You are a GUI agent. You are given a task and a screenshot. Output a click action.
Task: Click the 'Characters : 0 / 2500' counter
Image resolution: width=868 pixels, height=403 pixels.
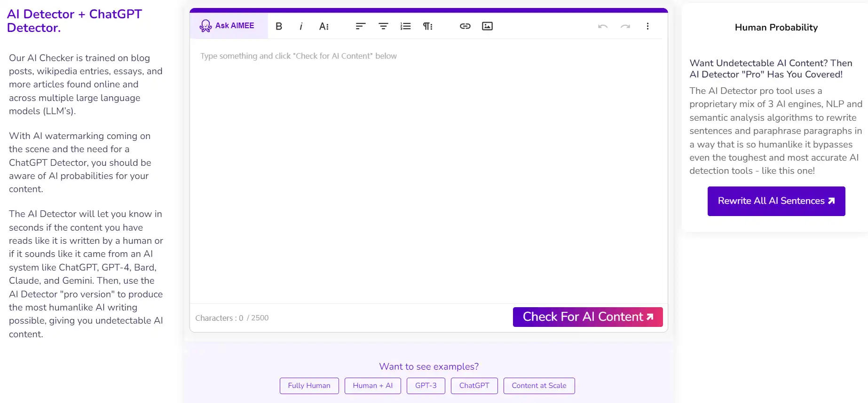[232, 318]
